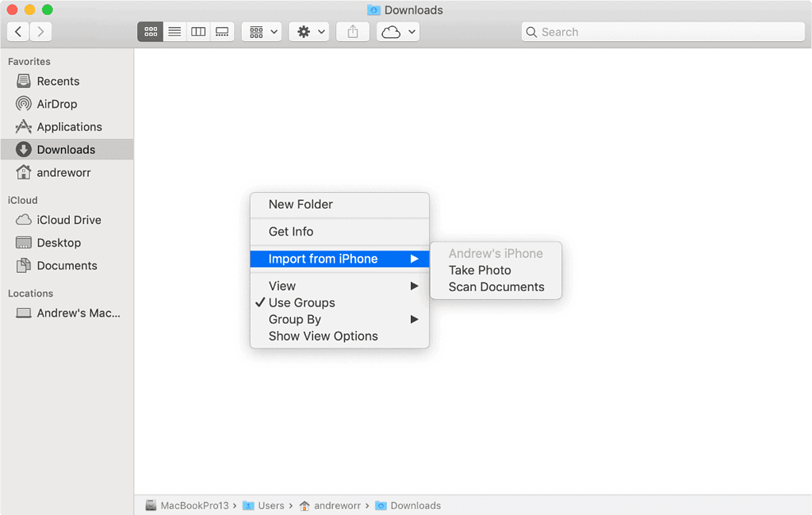Click the forward navigation arrow

(40, 32)
